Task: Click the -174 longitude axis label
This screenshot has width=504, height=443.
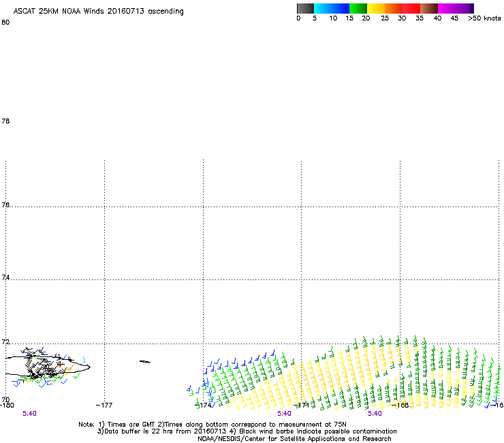Action: (x=203, y=405)
